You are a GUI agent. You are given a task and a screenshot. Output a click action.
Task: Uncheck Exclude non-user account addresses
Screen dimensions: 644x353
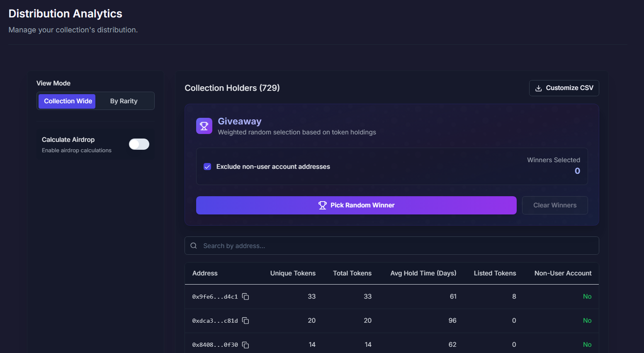(207, 167)
